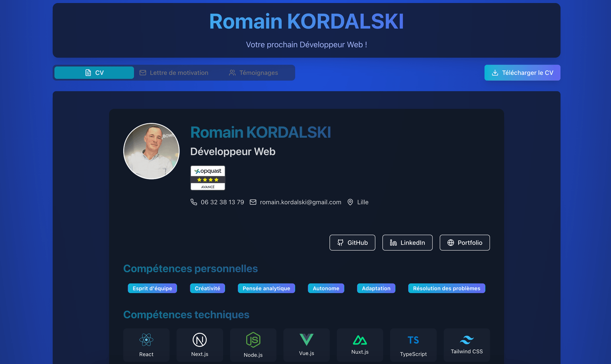Click the Romain KORDALSKI name in CV card

tap(261, 132)
